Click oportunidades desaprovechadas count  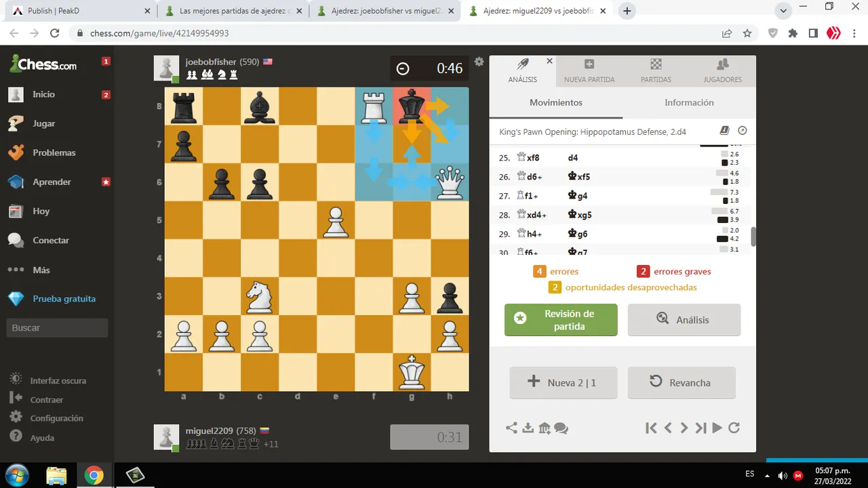(623, 287)
